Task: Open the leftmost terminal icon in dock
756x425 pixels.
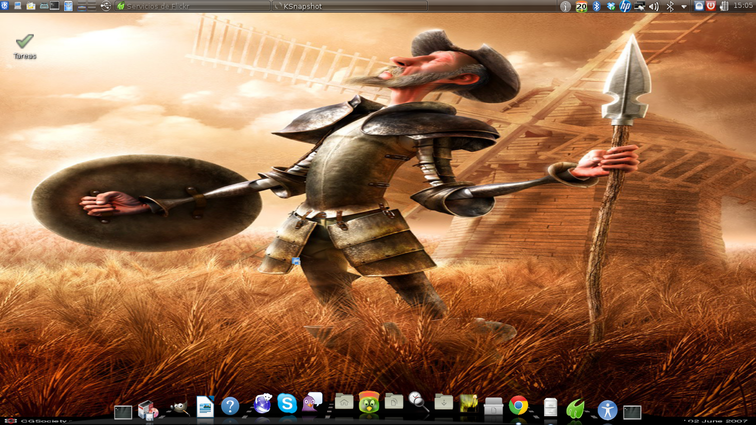Action: pyautogui.click(x=123, y=412)
